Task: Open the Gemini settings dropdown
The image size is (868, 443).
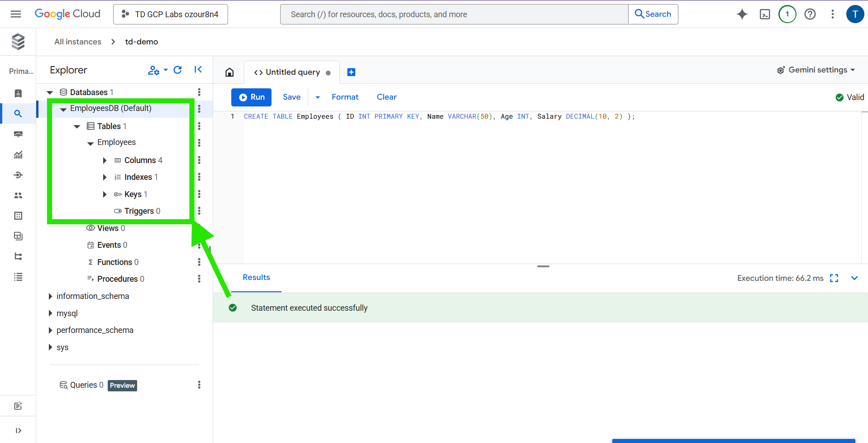Action: pos(816,70)
